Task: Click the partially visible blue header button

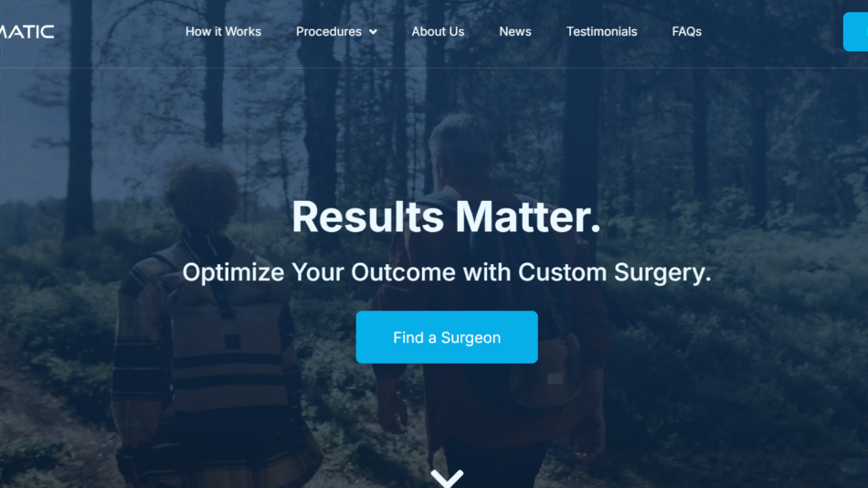Action: pos(856,32)
